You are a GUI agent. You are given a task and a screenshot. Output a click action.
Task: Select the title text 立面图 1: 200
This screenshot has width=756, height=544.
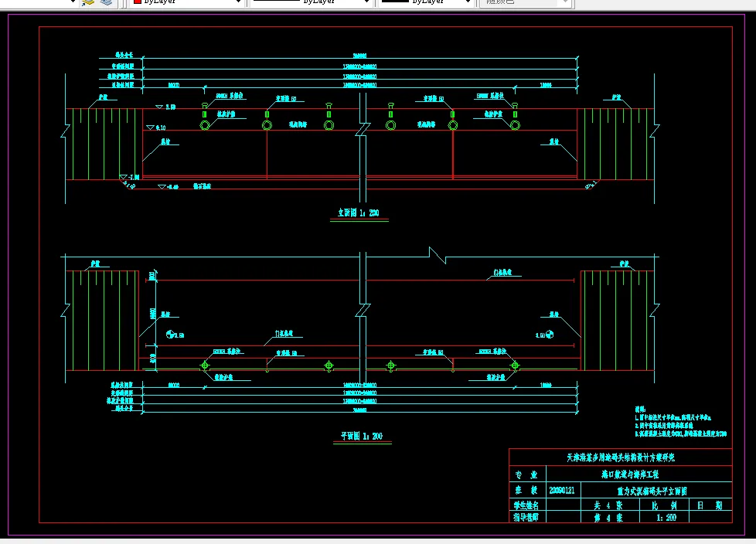coord(358,212)
